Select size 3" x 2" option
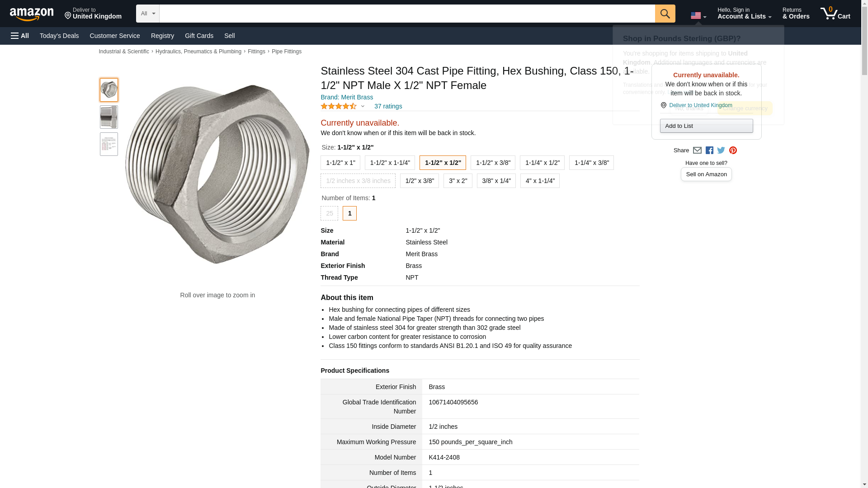 tap(458, 181)
